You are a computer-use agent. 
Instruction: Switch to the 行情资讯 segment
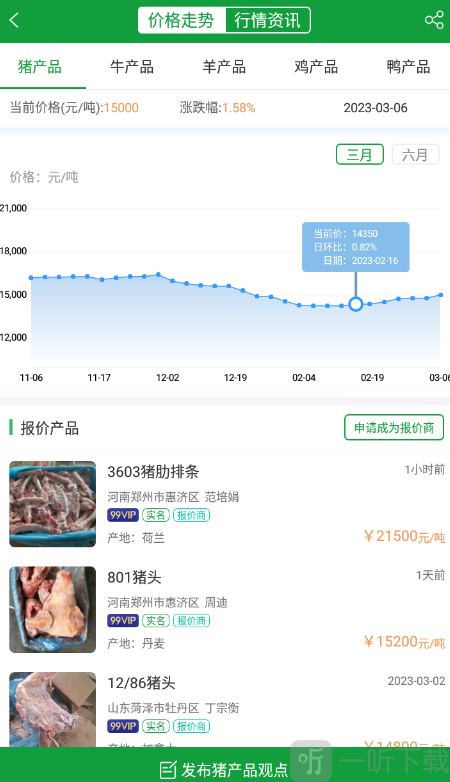(268, 20)
